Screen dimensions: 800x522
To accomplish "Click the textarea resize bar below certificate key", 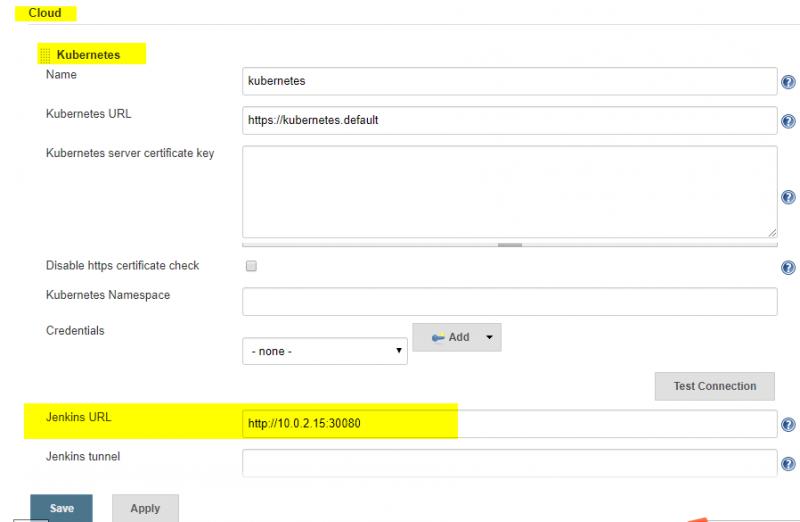I will click(509, 245).
